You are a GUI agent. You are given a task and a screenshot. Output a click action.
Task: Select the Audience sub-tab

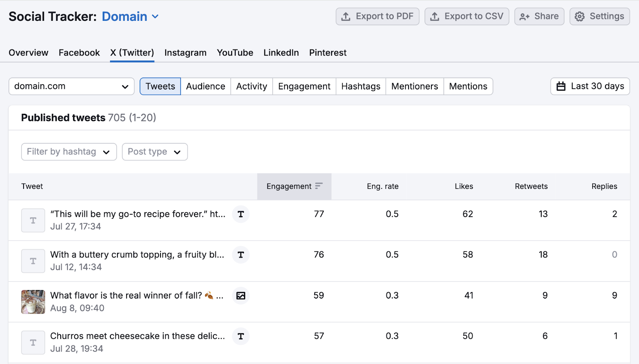pos(206,86)
